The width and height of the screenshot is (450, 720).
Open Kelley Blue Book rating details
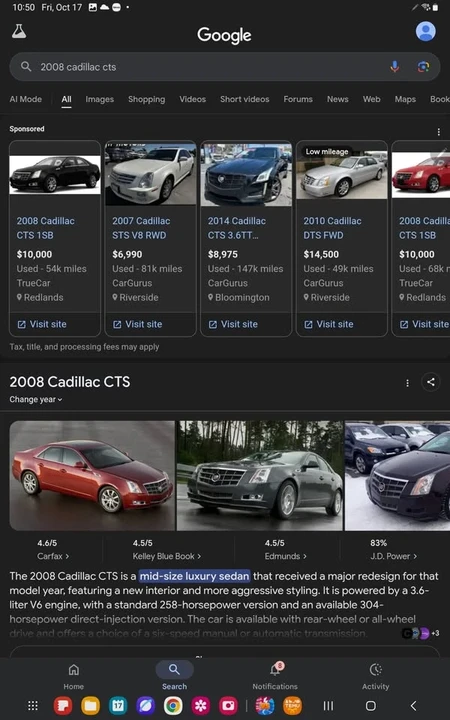(x=167, y=550)
